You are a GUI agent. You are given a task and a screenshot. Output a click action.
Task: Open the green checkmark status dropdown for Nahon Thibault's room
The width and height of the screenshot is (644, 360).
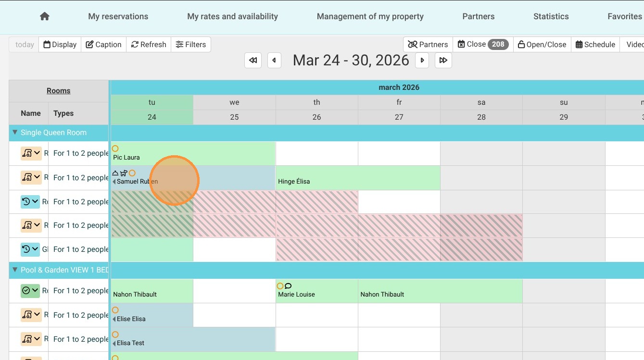point(30,291)
